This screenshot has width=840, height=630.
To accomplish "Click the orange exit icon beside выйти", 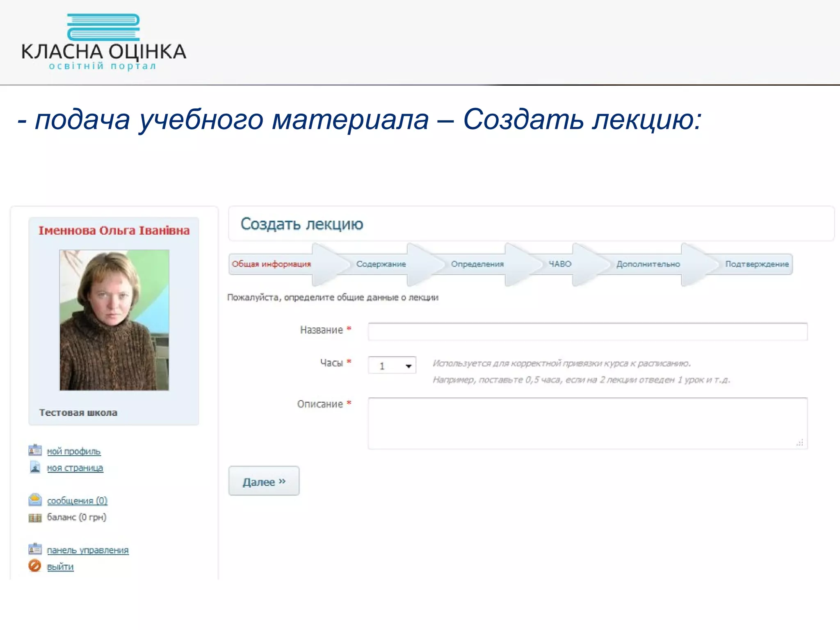I will point(35,566).
